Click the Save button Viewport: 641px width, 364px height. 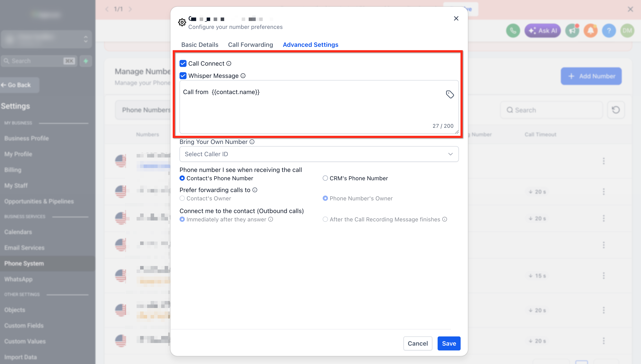click(x=449, y=343)
